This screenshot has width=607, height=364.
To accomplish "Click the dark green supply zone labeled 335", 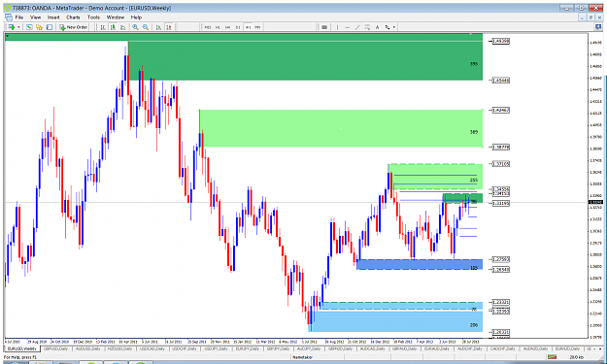I will [305, 61].
